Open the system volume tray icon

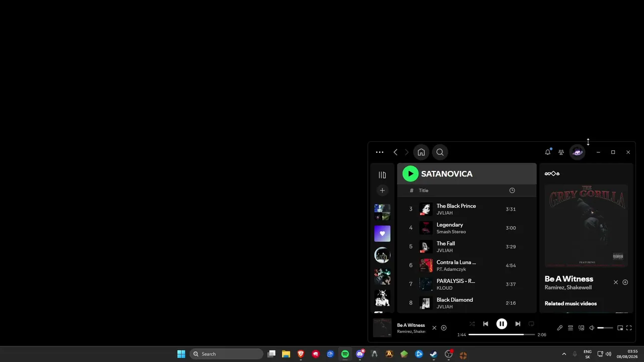608,354
